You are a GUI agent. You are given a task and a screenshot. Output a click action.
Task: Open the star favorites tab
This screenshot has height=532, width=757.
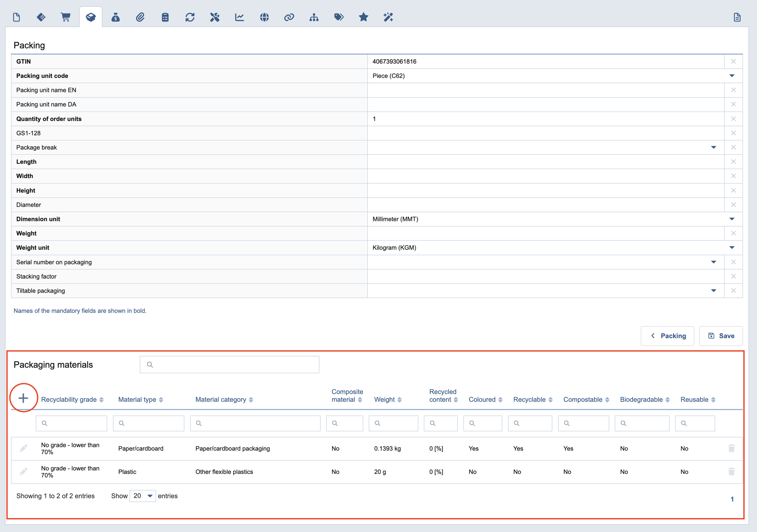363,17
